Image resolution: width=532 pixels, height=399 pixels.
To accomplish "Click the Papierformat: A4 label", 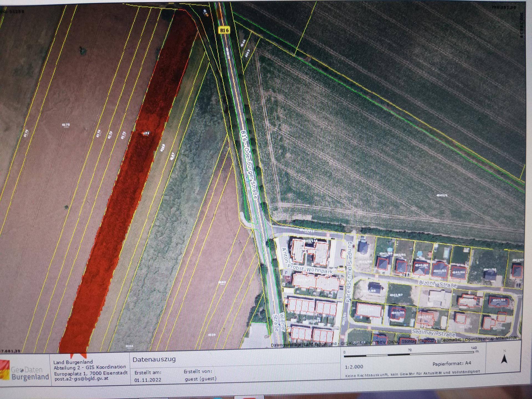I will coord(452,364).
